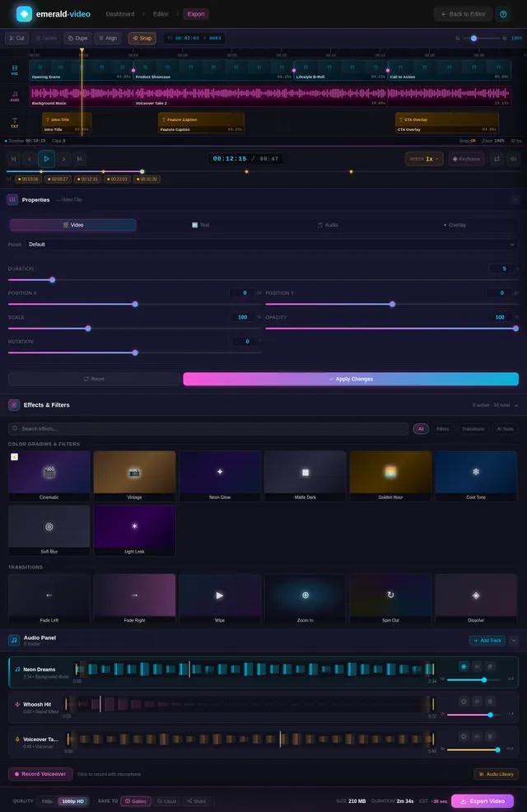Image resolution: width=527 pixels, height=812 pixels.
Task: Filter effects by AI Tools
Action: click(x=505, y=429)
